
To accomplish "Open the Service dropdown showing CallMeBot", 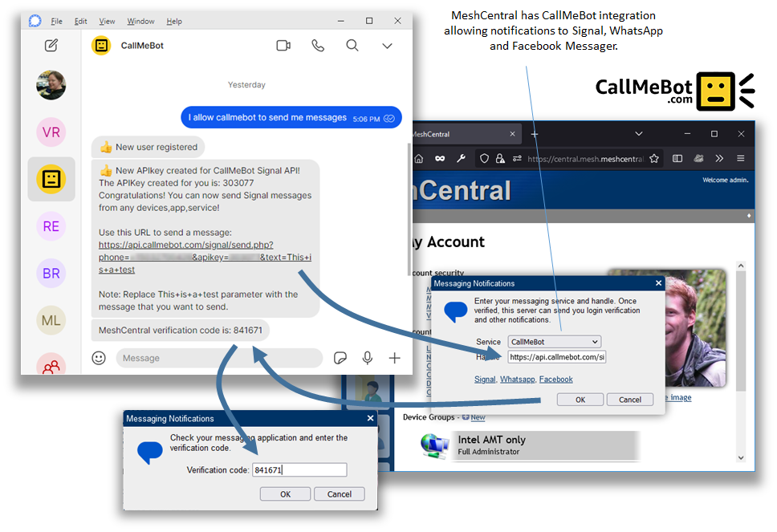I will [555, 342].
